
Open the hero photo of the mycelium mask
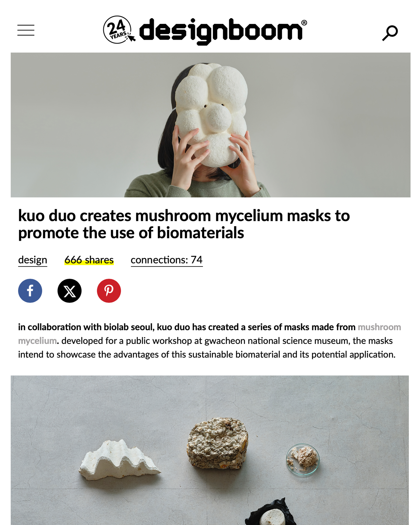210,125
